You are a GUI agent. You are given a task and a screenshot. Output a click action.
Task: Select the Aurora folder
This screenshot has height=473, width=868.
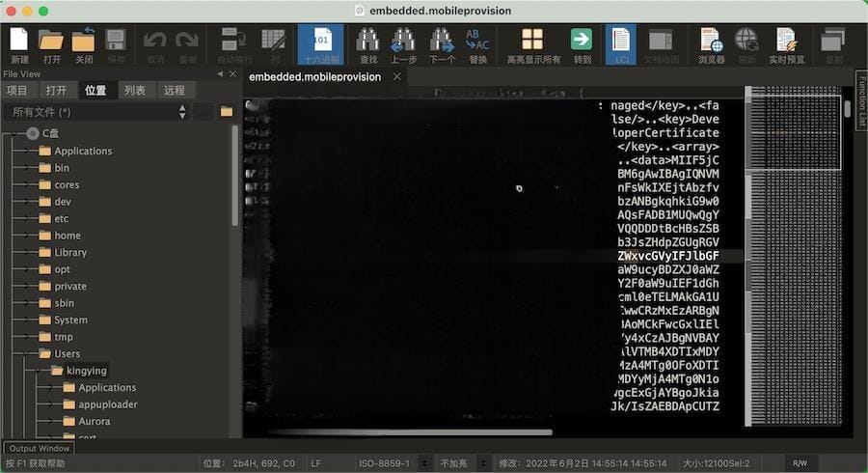coord(95,422)
